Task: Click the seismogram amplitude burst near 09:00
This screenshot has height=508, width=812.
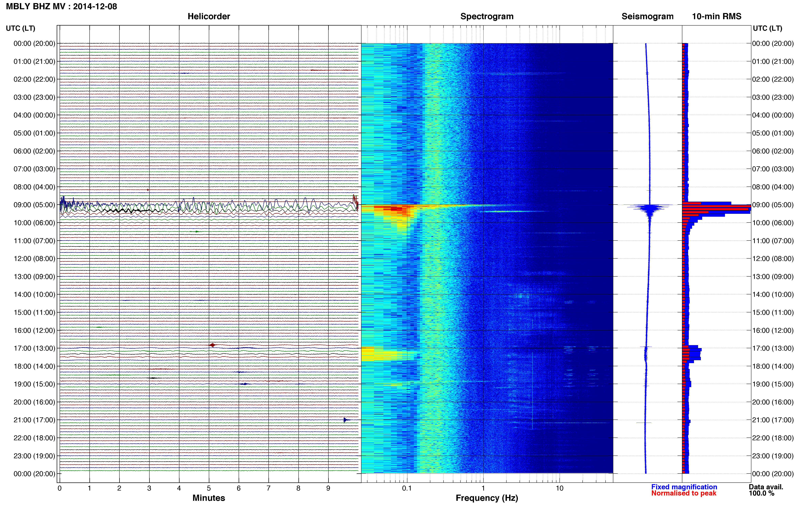Action: point(650,208)
